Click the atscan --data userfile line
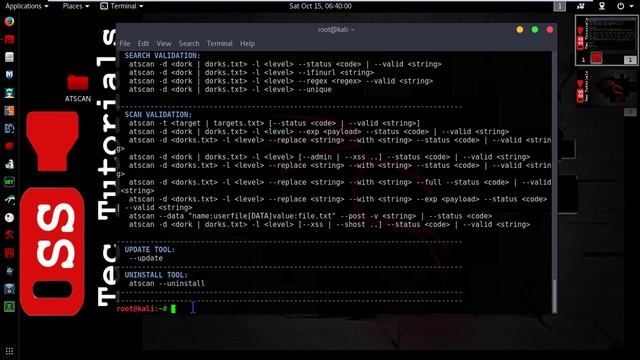 (310, 216)
